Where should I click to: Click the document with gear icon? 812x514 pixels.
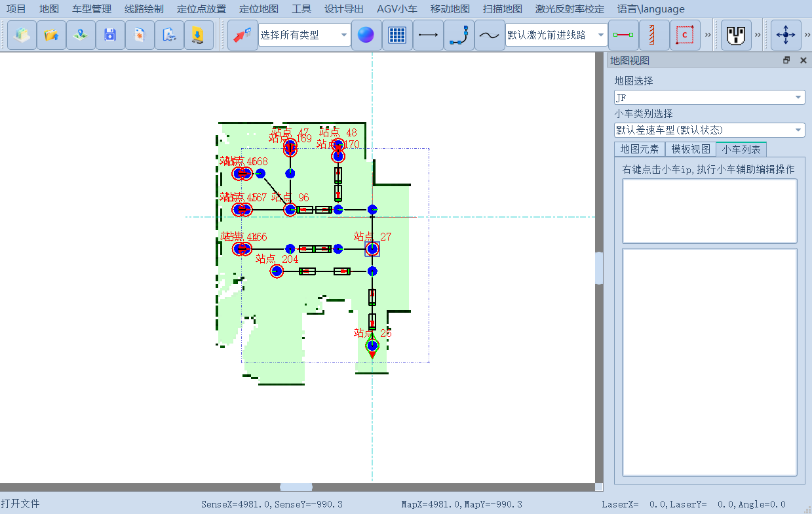click(x=140, y=35)
